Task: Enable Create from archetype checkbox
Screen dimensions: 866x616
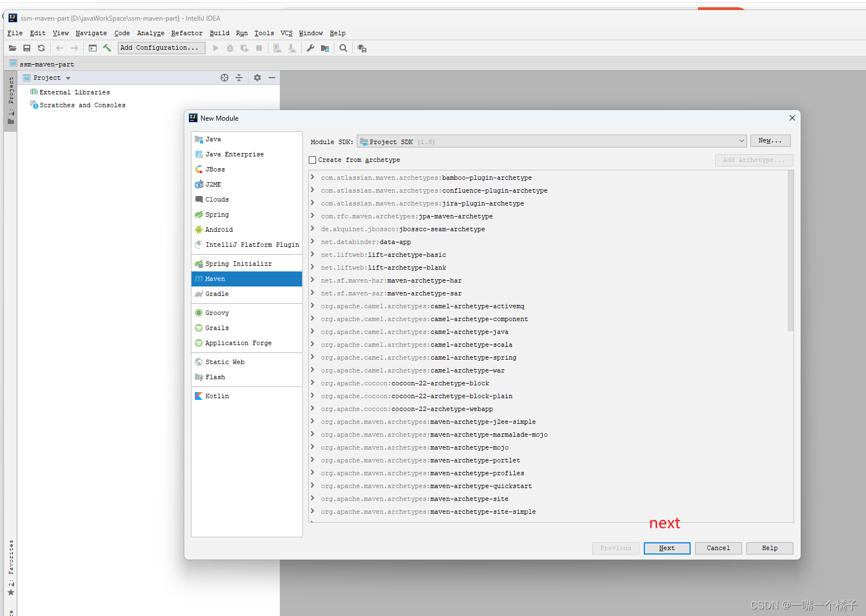Action: (313, 160)
